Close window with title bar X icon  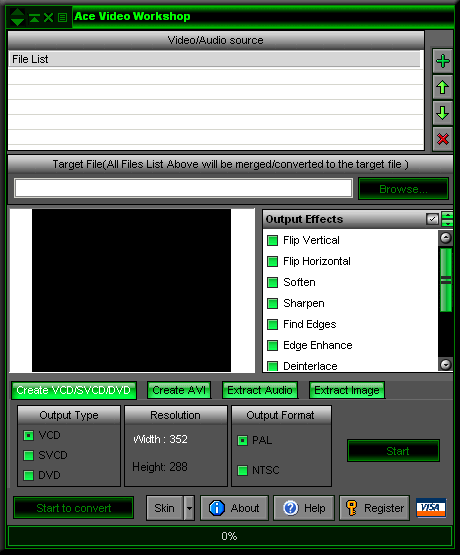[x=48, y=17]
